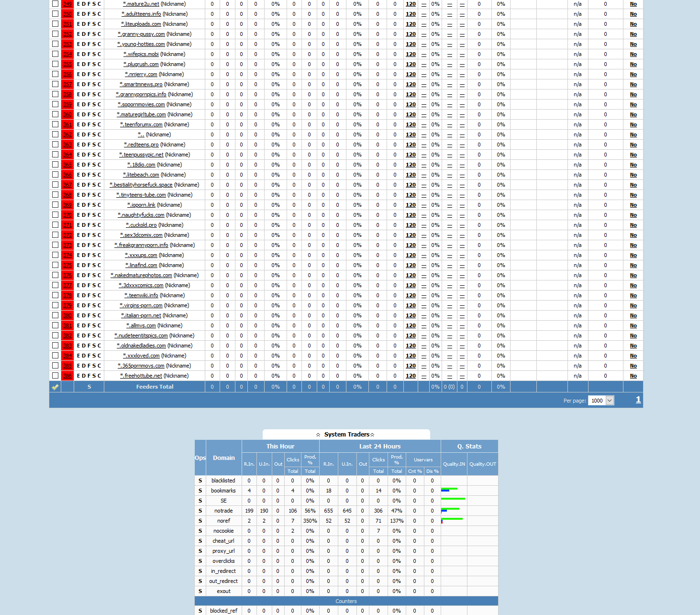
Task: Click the dash icon right after 120 in row 364
Action: point(424,155)
